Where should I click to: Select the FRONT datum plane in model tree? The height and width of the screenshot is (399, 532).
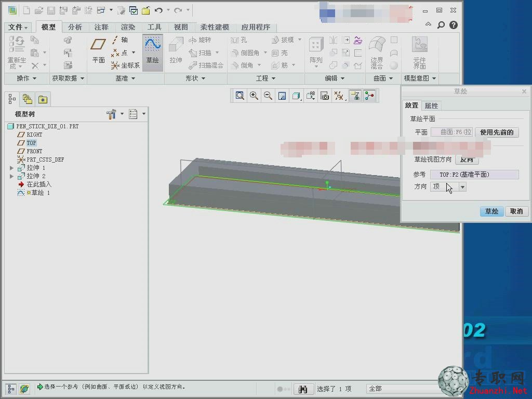click(34, 151)
